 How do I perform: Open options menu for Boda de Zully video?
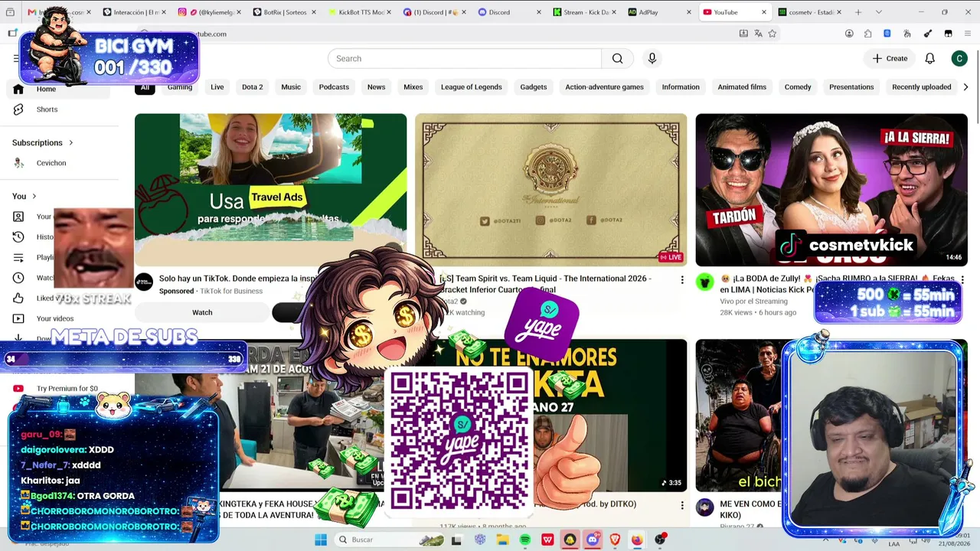pyautogui.click(x=962, y=280)
